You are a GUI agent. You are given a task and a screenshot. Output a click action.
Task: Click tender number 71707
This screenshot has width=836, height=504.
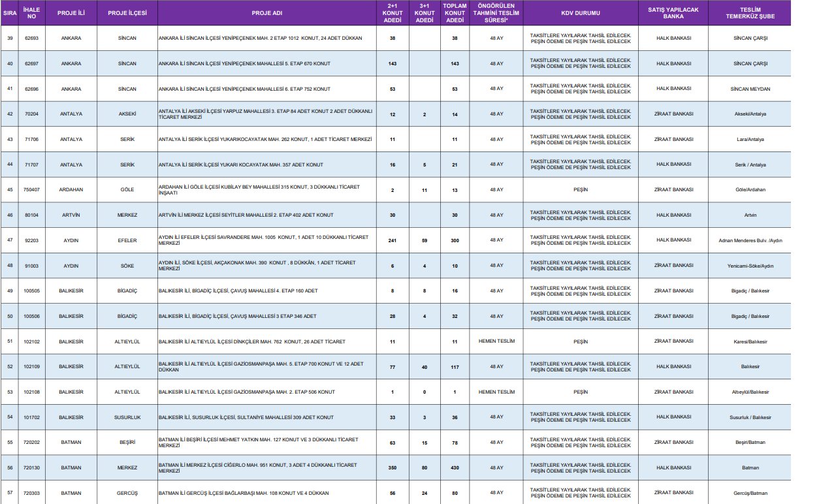click(x=32, y=165)
